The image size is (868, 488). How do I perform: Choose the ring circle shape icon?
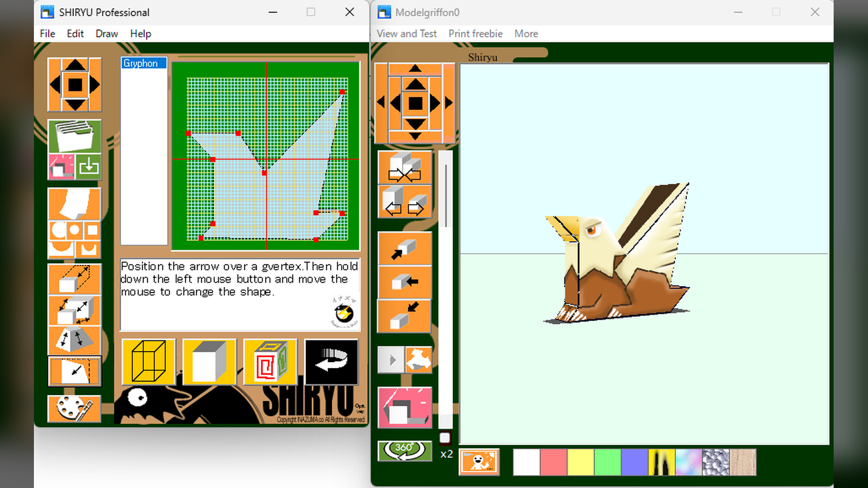click(x=75, y=230)
